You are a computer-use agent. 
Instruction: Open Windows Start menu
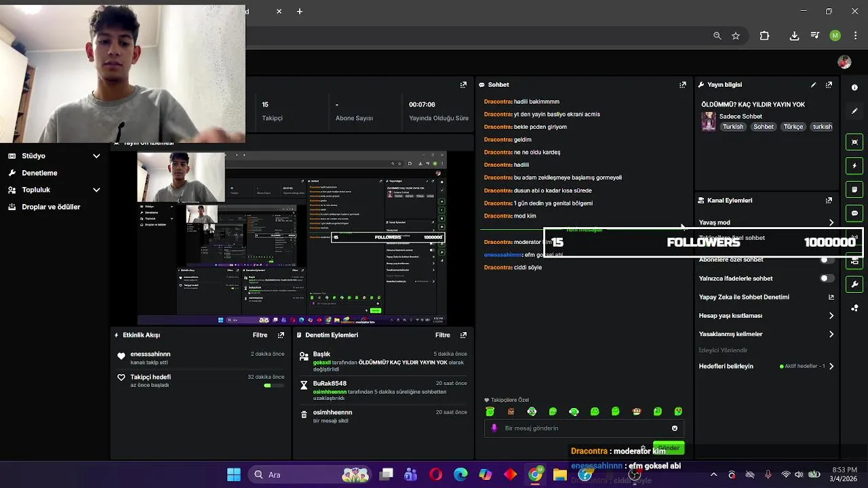(x=234, y=475)
